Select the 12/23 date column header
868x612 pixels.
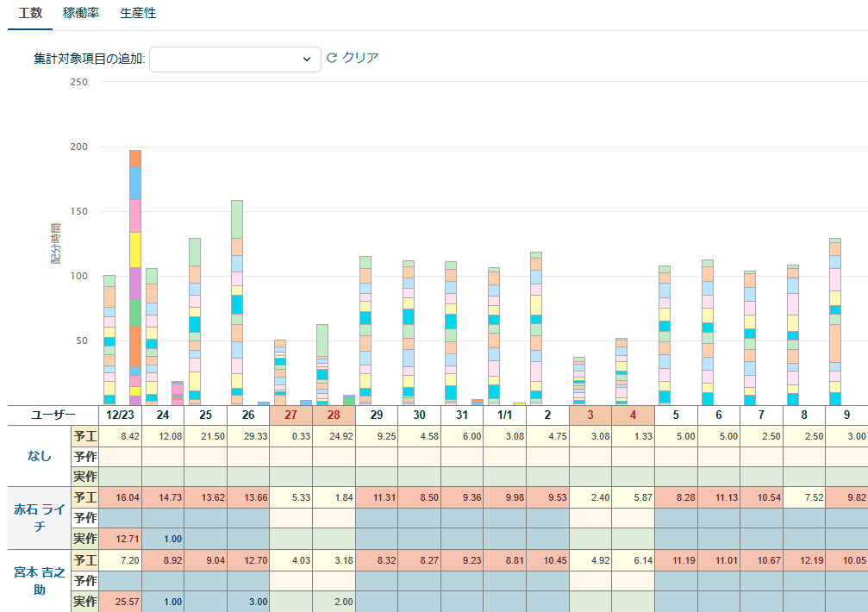point(120,415)
